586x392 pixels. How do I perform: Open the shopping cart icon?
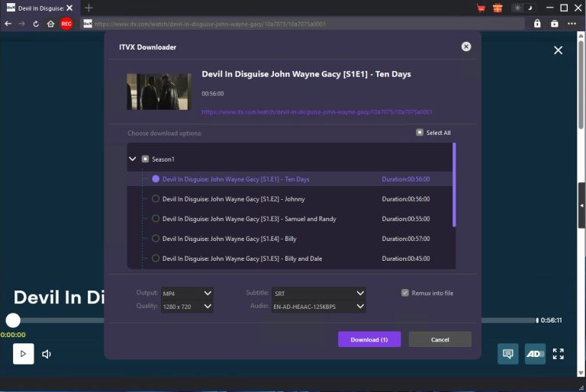(481, 8)
